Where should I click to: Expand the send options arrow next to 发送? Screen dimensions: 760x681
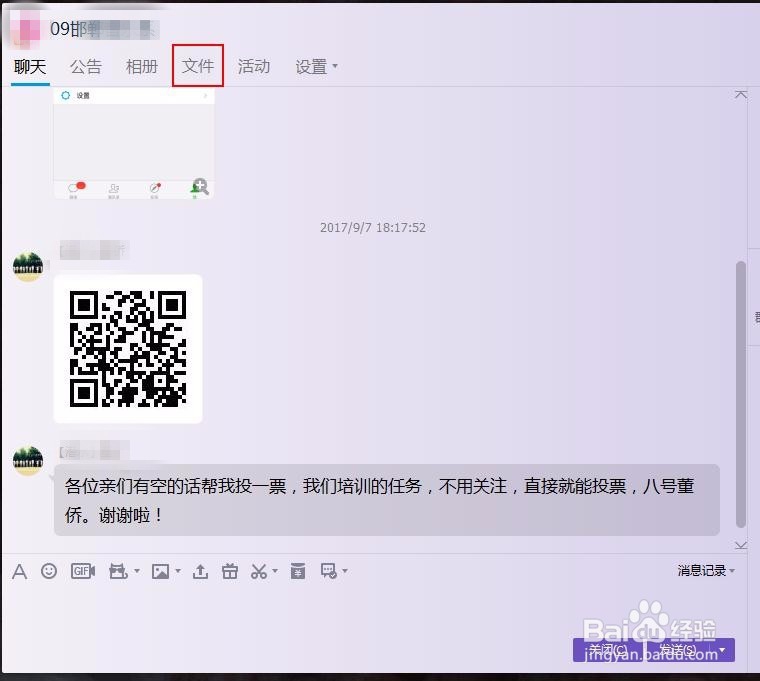coord(723,650)
